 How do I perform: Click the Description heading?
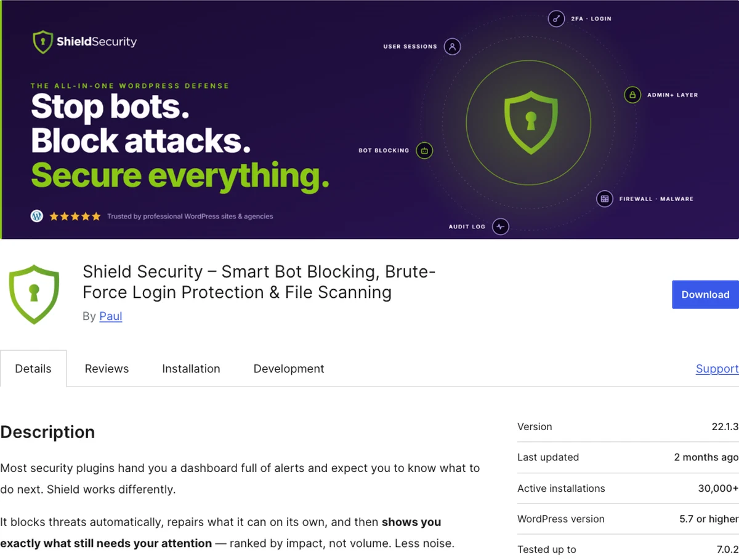coord(47,432)
